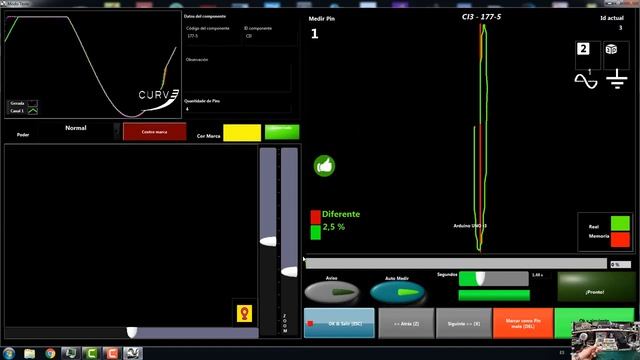Open the Normal power dropdown arrow
The height and width of the screenshot is (360, 640).
117,131
